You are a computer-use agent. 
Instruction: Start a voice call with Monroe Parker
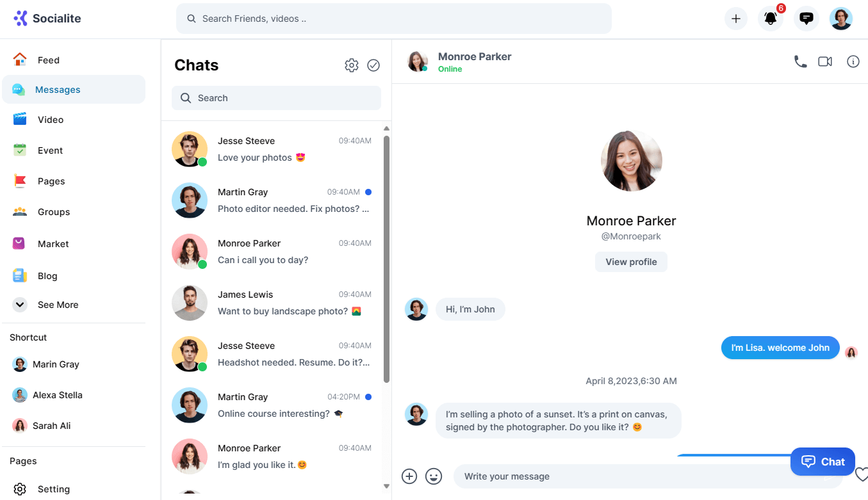click(800, 61)
